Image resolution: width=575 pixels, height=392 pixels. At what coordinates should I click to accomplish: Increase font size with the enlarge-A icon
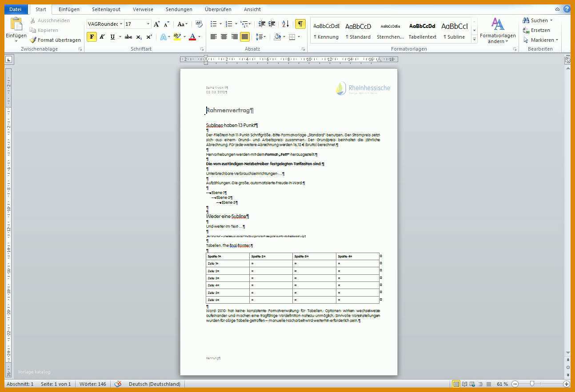point(156,24)
